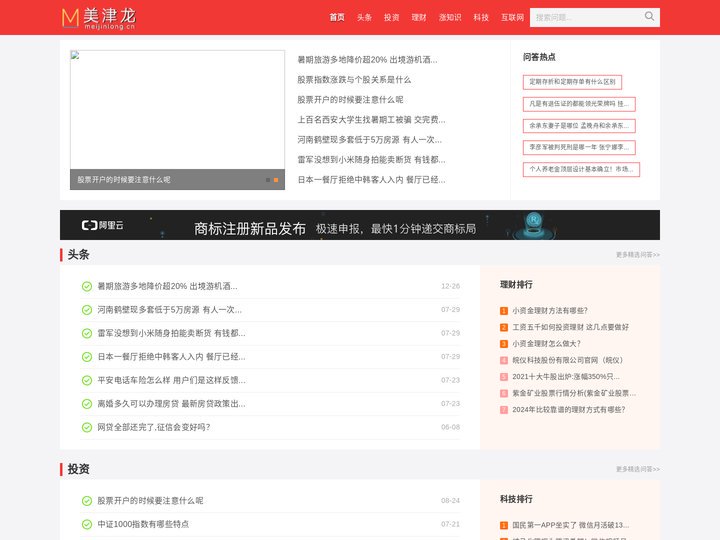
Task: Open top list article 雷军没想到小米随身拍
Action: click(371, 160)
